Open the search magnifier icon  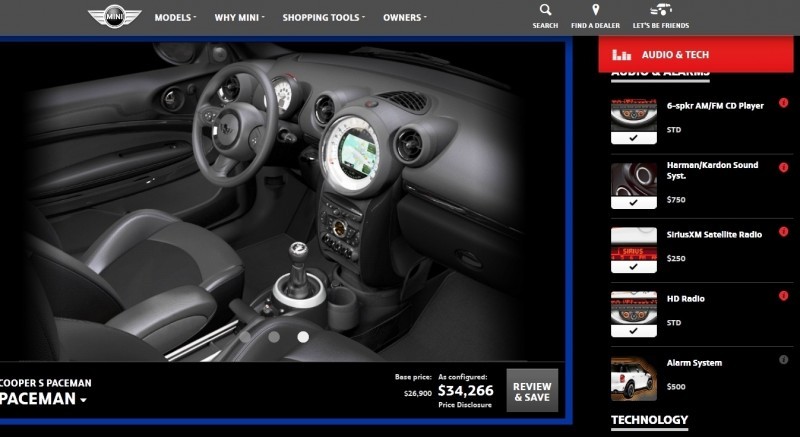545,10
